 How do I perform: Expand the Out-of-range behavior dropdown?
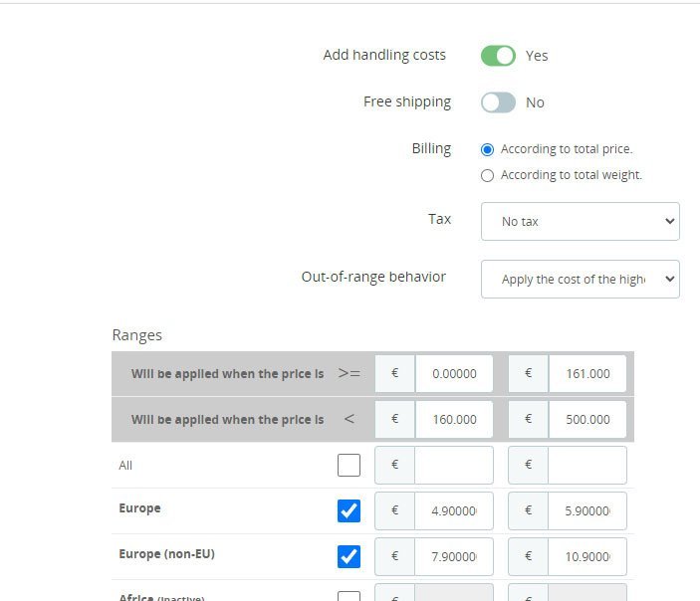tap(580, 279)
